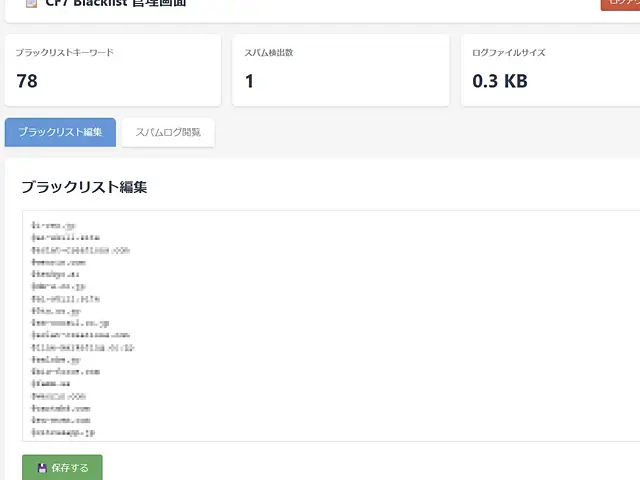Viewport: 640px width, 480px height.
Task: Select the 0.3 KB log size value
Action: point(500,81)
